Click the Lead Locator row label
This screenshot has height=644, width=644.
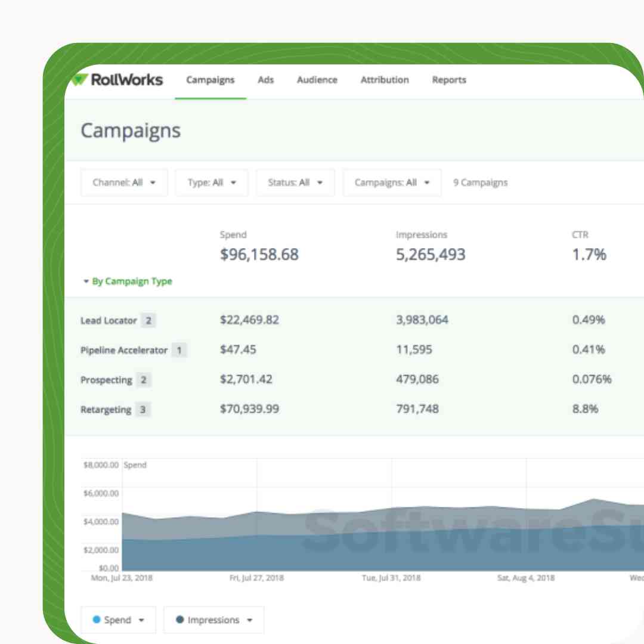pos(109,320)
